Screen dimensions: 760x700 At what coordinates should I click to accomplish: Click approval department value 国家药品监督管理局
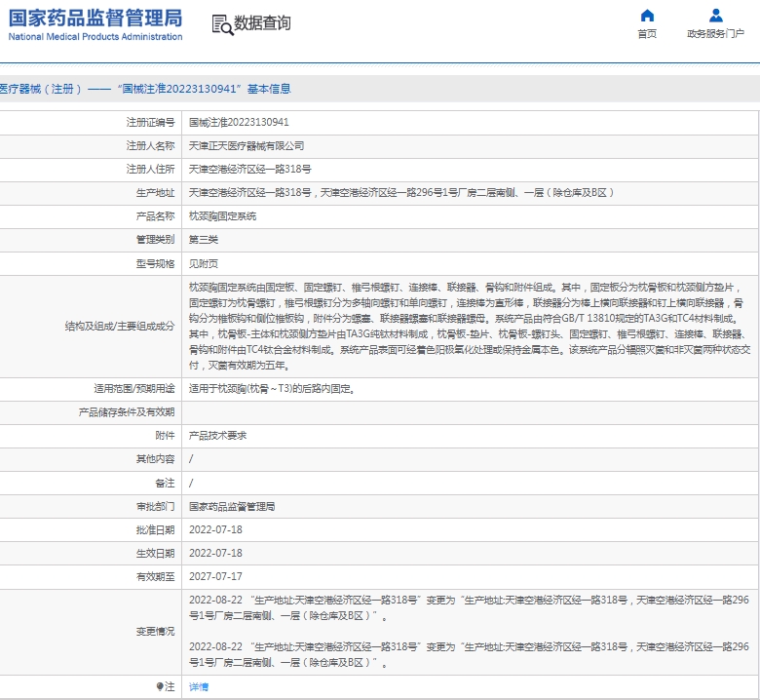click(232, 506)
